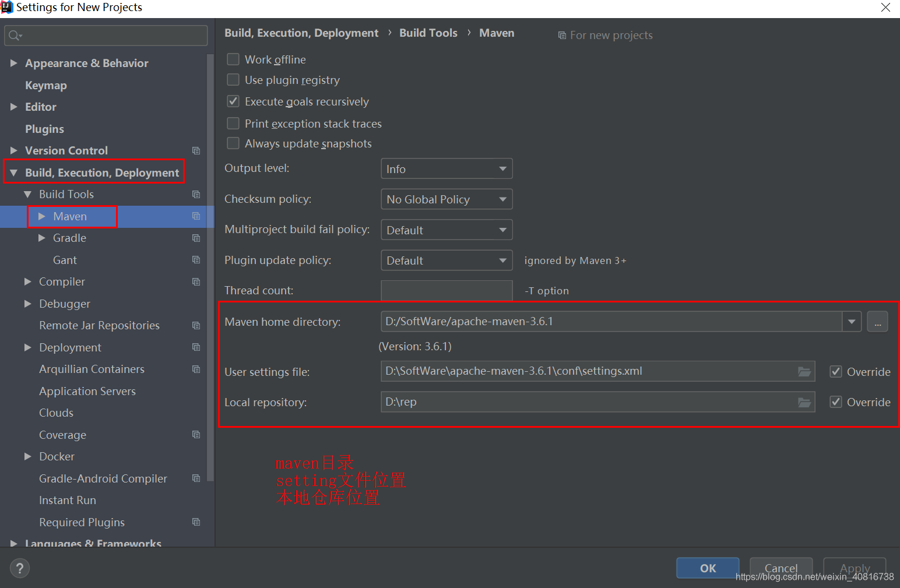Enable the Work offline checkbox
The width and height of the screenshot is (900, 588).
(233, 59)
